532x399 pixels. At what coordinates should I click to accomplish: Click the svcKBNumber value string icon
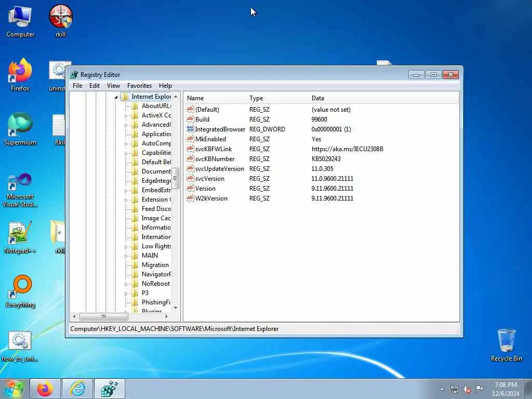coord(190,158)
